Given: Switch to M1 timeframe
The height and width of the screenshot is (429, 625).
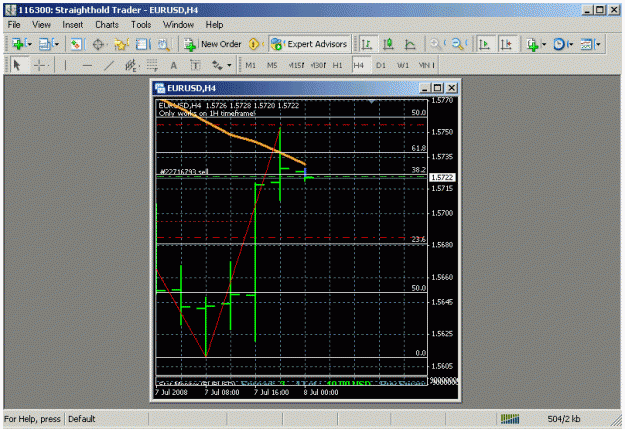Looking at the screenshot, I should (x=250, y=65).
